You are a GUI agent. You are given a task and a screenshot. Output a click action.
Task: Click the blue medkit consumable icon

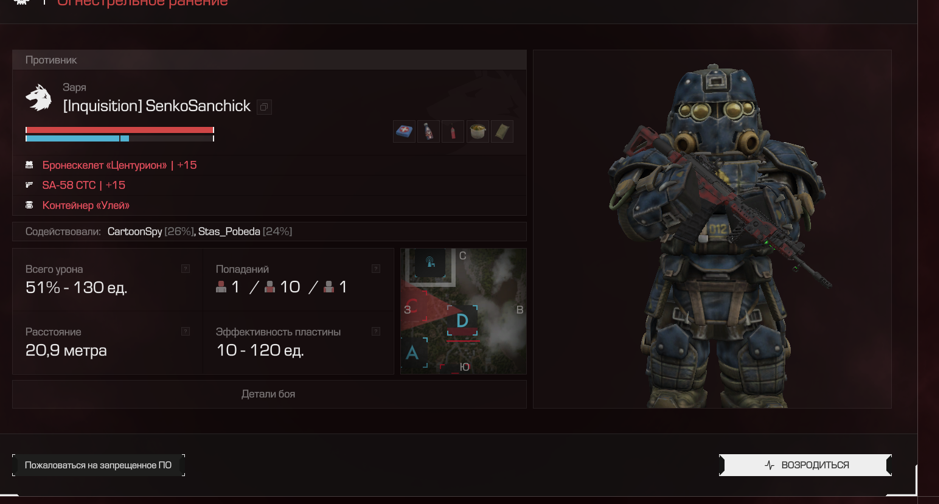[x=404, y=132]
